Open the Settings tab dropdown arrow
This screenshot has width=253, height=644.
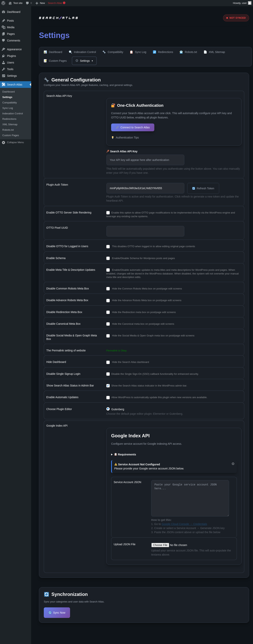92,61
